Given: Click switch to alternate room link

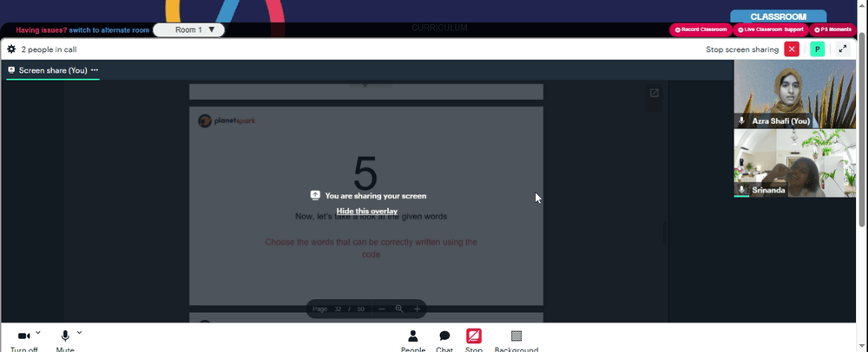Looking at the screenshot, I should [109, 30].
